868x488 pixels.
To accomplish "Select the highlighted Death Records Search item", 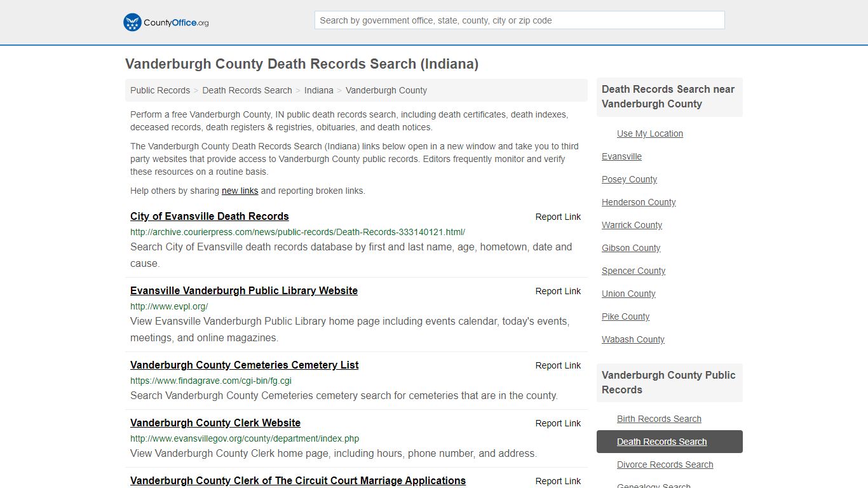I will [670, 442].
